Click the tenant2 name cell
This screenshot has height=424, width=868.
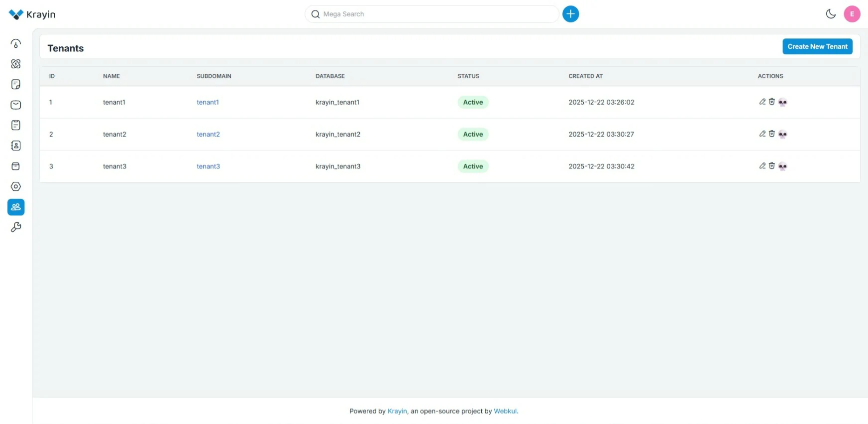114,134
